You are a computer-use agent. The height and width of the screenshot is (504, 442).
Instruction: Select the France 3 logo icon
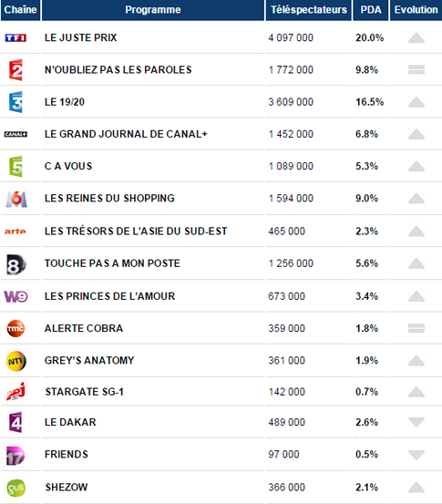[x=15, y=102]
